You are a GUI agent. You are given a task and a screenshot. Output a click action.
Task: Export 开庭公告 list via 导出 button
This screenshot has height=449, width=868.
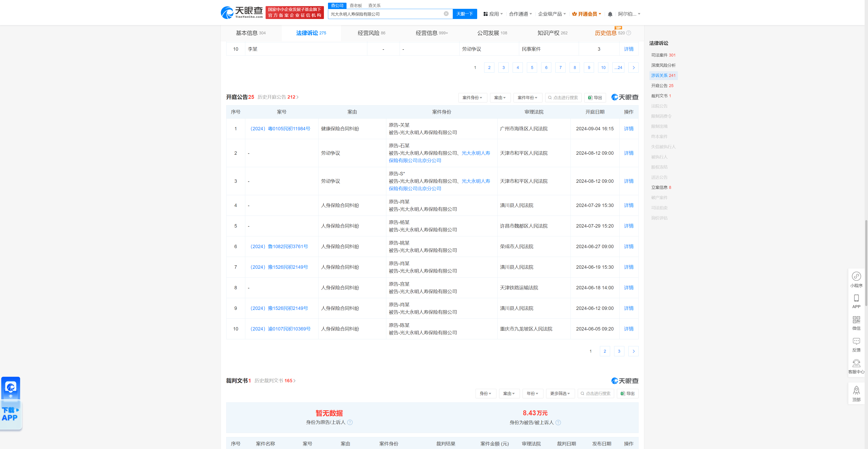point(595,98)
